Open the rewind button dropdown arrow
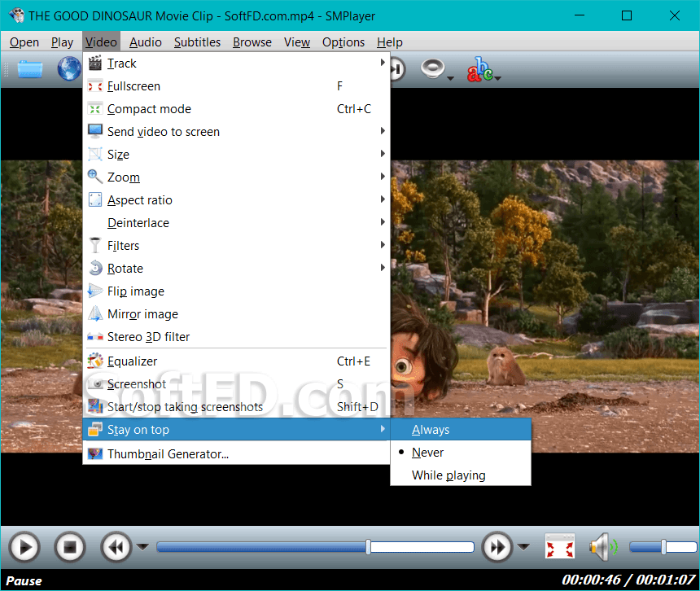Screen dimensions: 700x591 click(142, 547)
